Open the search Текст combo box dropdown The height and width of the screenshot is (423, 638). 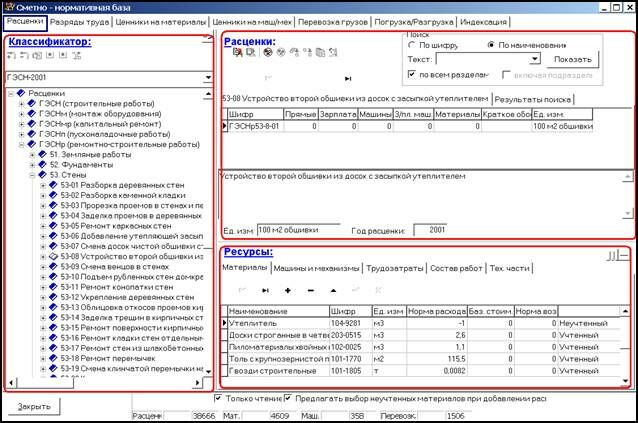coord(535,59)
